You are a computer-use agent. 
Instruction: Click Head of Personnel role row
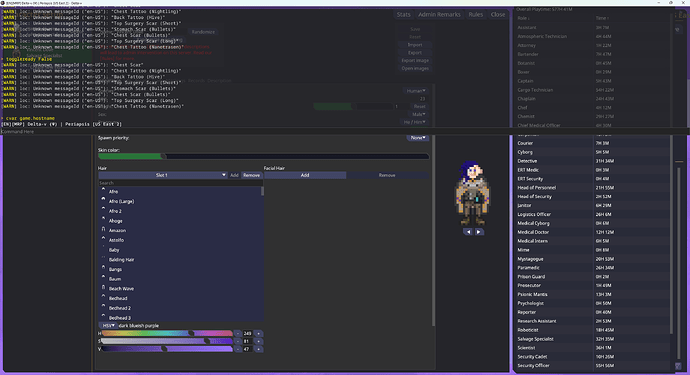pyautogui.click(x=592, y=188)
